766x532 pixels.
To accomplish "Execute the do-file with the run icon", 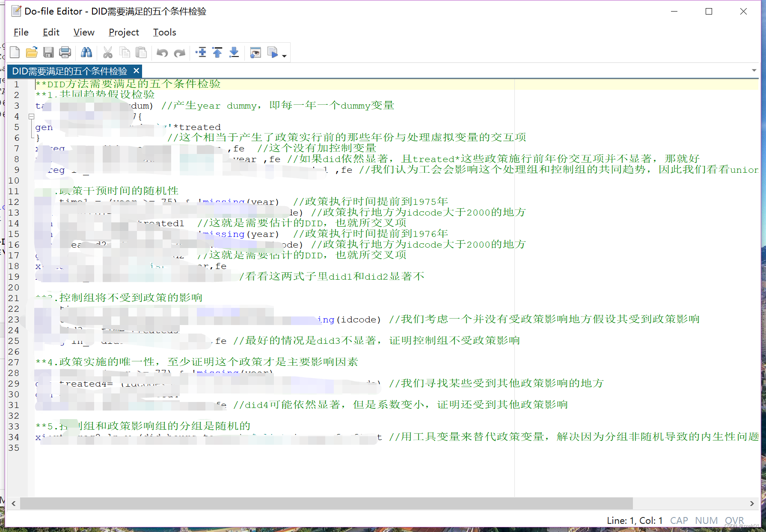I will click(273, 53).
